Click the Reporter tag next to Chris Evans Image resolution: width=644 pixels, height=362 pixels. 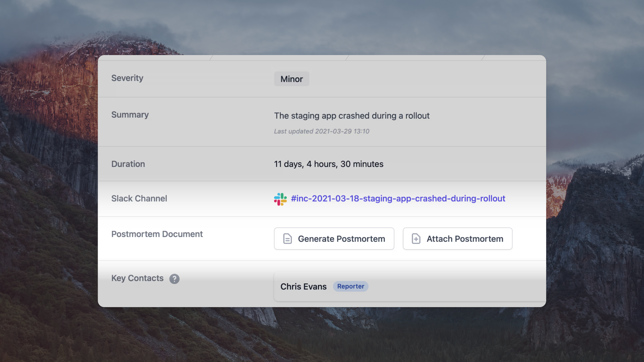click(x=351, y=286)
